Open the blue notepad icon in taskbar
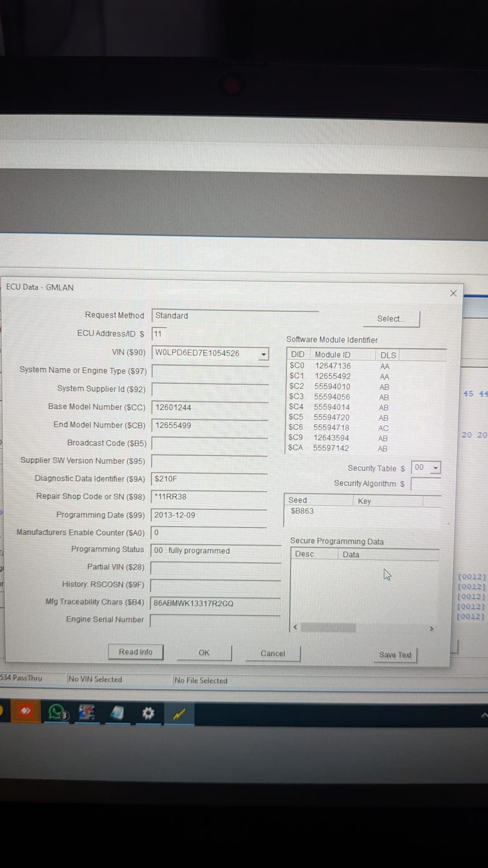 pyautogui.click(x=117, y=713)
